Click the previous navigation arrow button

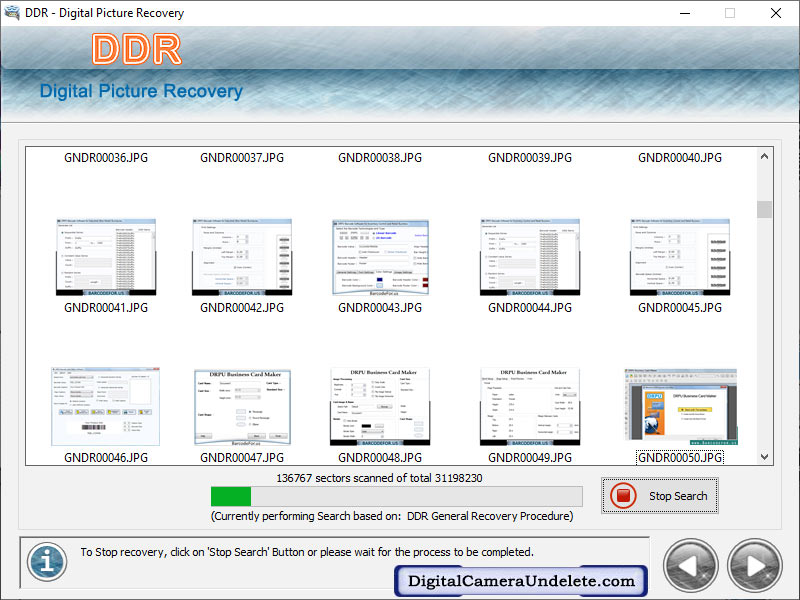690,565
